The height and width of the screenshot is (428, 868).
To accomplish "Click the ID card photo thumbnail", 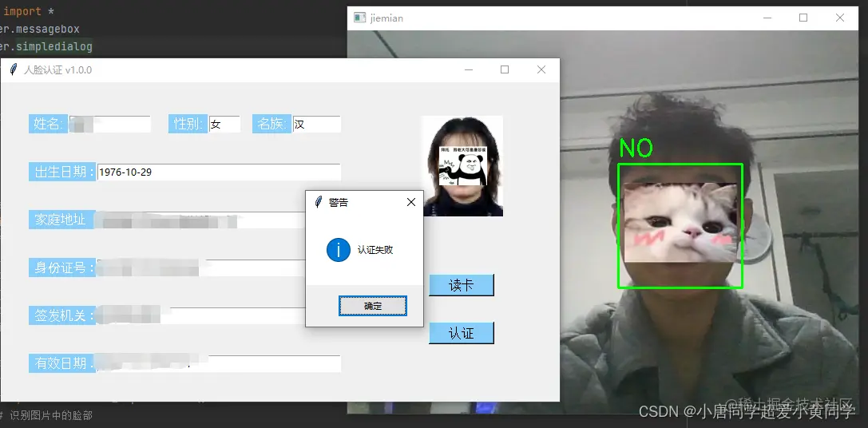I will pyautogui.click(x=462, y=165).
